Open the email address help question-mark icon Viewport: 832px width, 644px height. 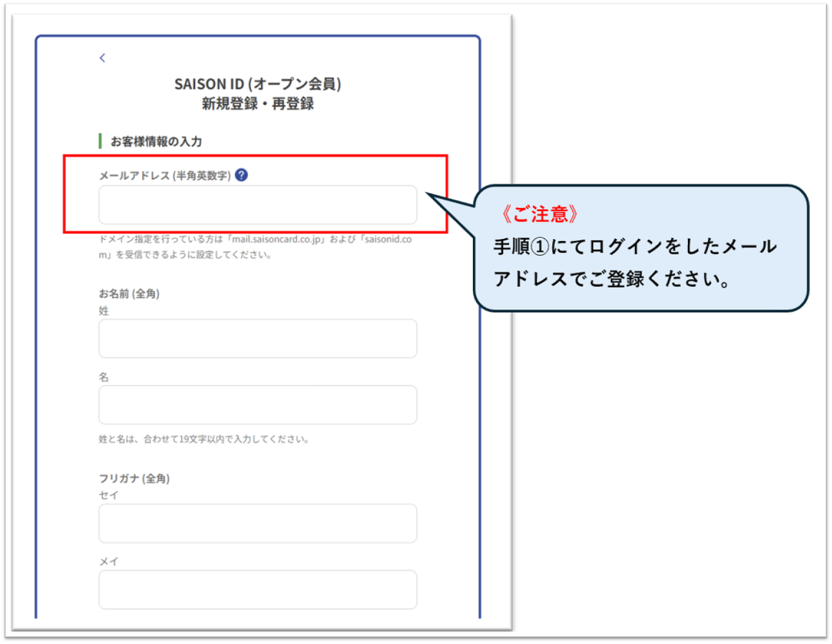[242, 175]
